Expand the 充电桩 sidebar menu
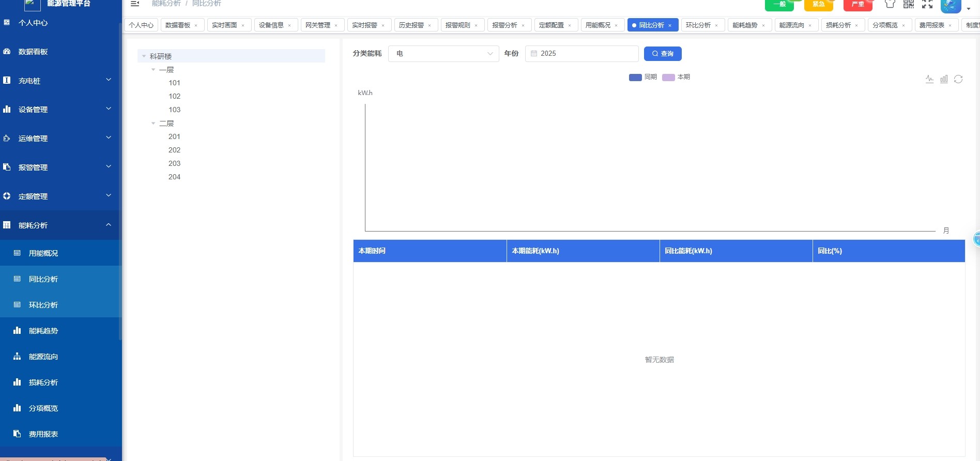The height and width of the screenshot is (461, 980). (57, 81)
